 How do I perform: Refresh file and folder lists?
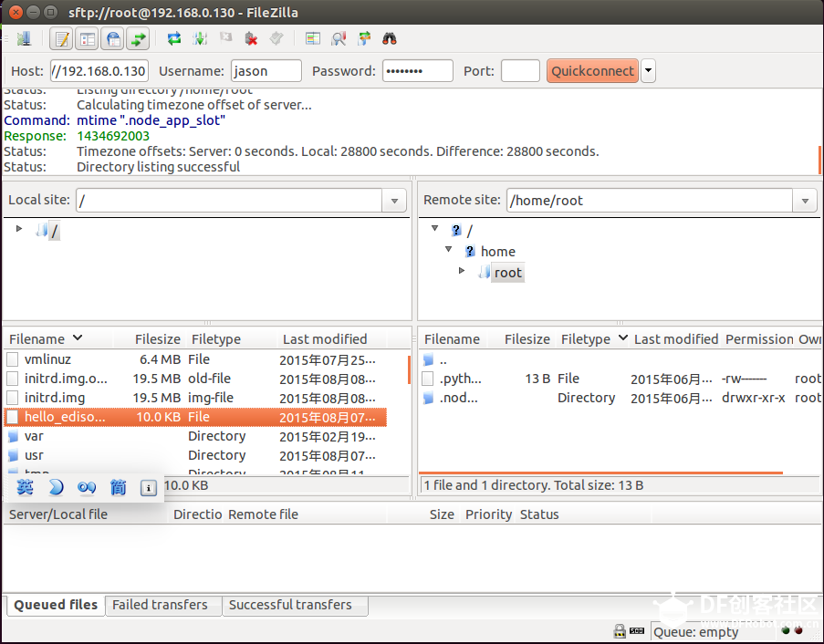[x=174, y=38]
